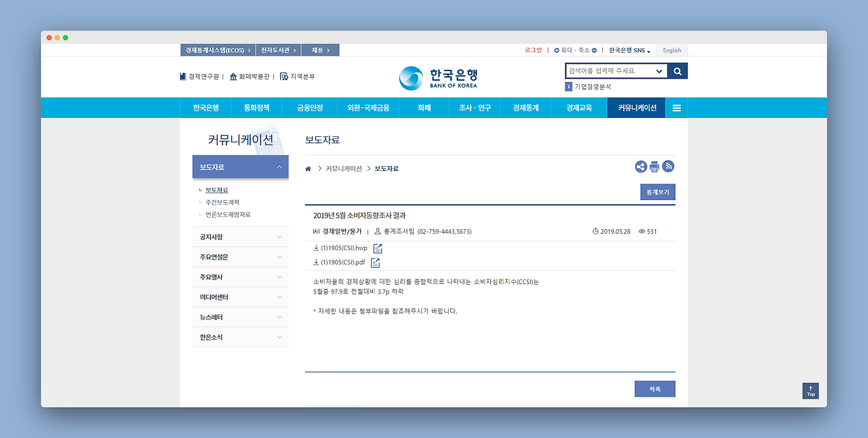Image resolution: width=868 pixels, height=438 pixels.
Task: Click the 통계보기 button
Action: pos(658,192)
